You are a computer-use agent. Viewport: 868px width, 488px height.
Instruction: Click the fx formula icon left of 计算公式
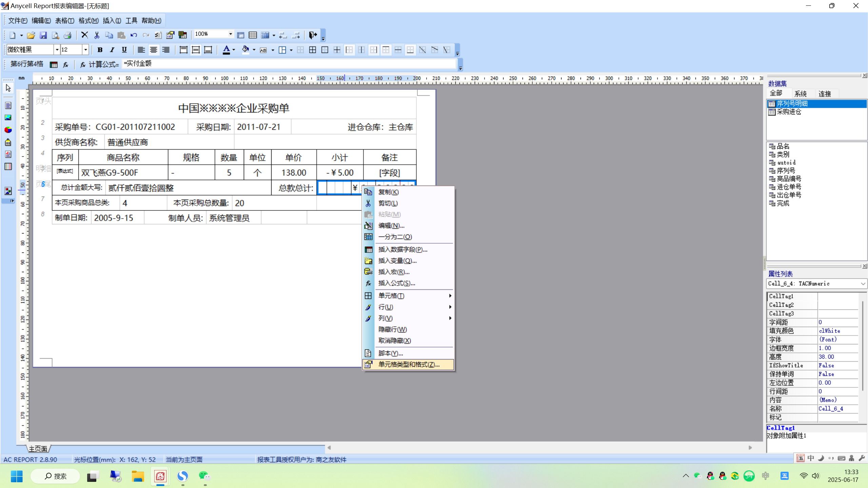pyautogui.click(x=82, y=64)
